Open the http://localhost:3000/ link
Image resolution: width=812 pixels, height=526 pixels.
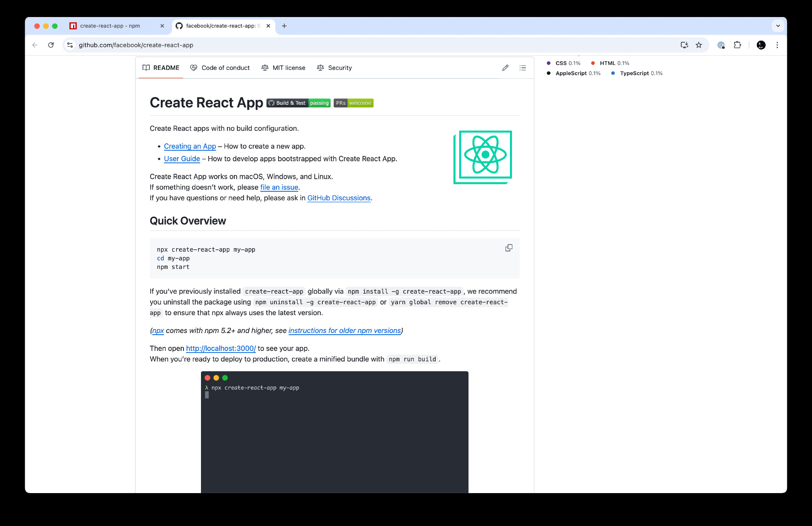(221, 349)
